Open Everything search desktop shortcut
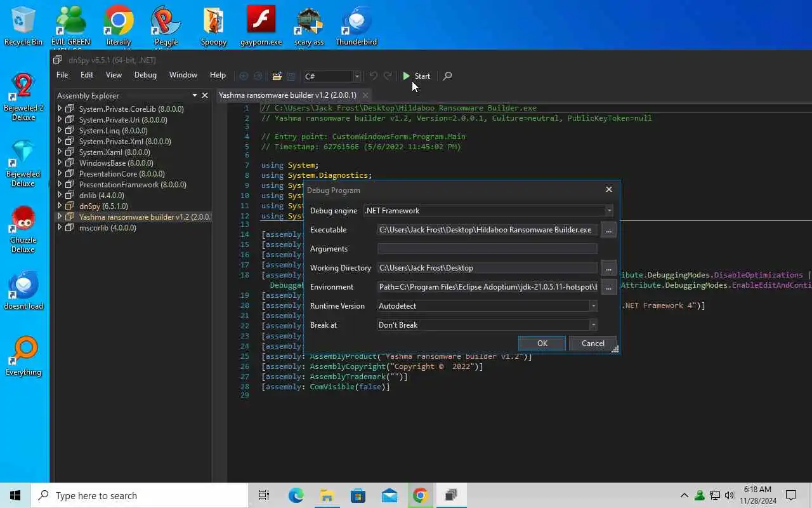 coord(23,356)
